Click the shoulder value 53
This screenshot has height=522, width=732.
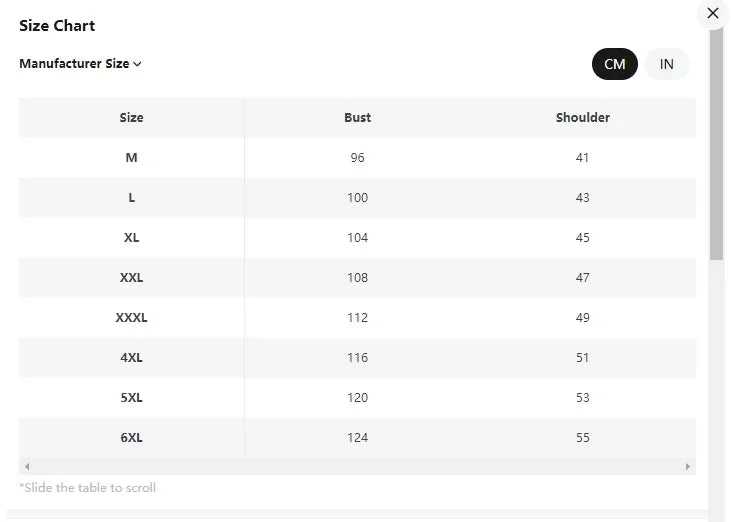[x=582, y=398]
